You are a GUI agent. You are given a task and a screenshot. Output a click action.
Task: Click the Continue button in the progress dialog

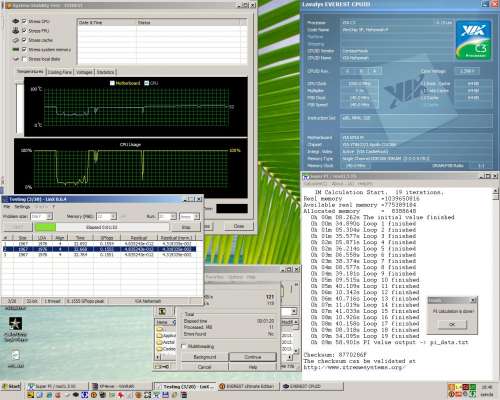point(253,357)
